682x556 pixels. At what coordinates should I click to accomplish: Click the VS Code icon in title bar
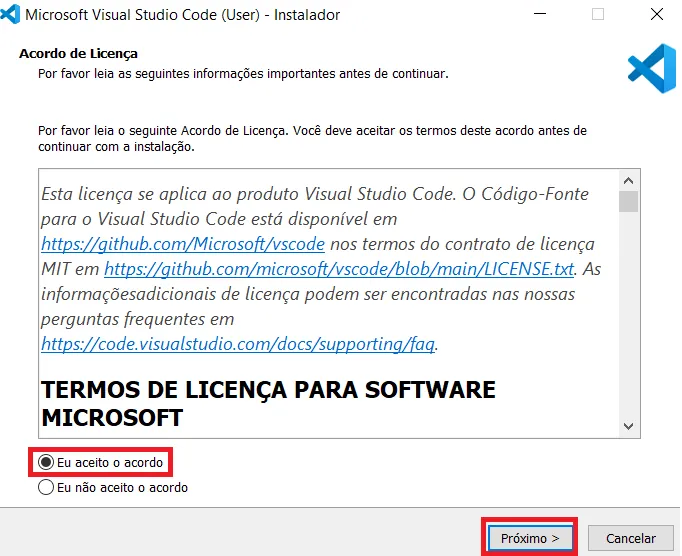(10, 14)
